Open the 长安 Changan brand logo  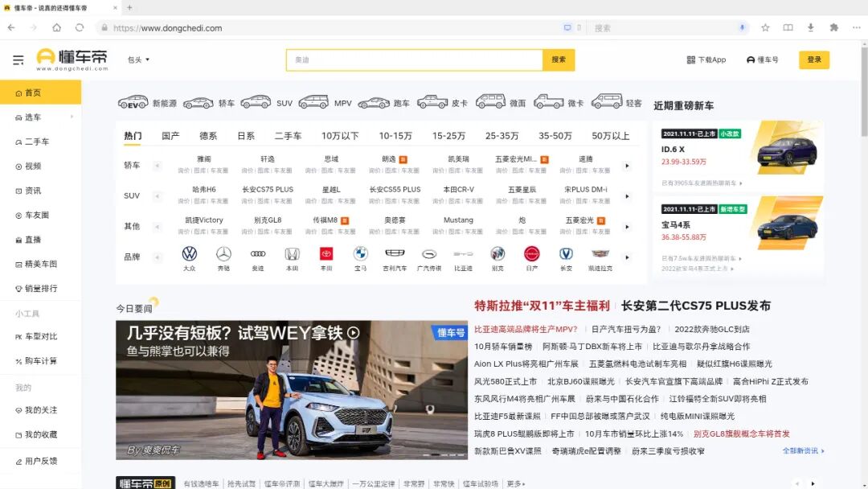coord(566,253)
